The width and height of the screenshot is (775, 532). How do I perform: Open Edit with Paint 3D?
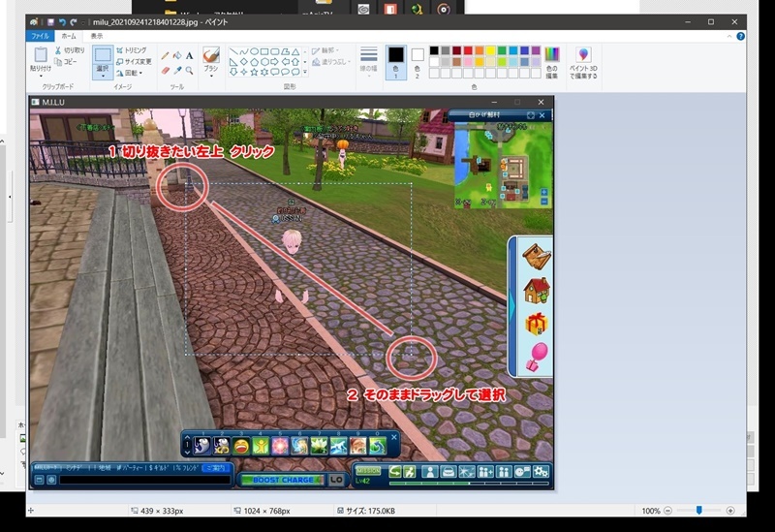583,62
